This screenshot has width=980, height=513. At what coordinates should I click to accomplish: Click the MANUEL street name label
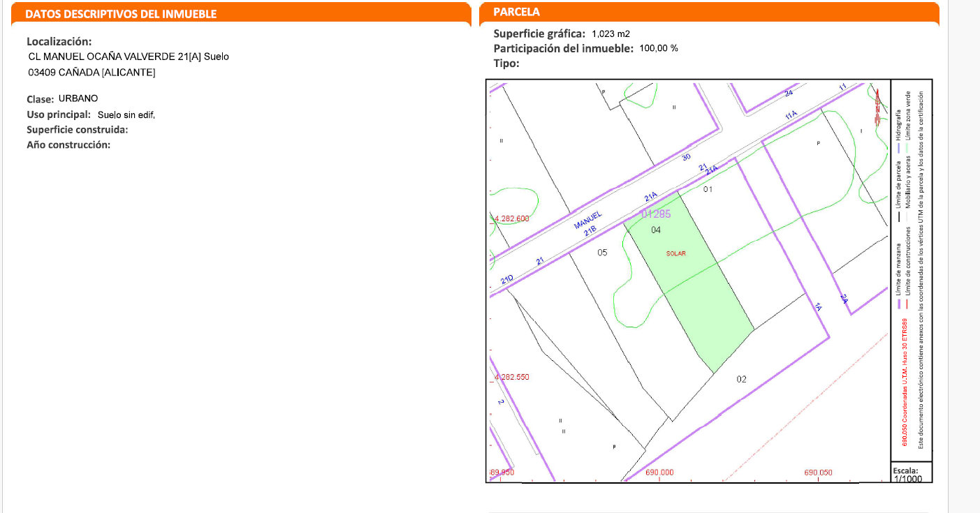point(587,221)
